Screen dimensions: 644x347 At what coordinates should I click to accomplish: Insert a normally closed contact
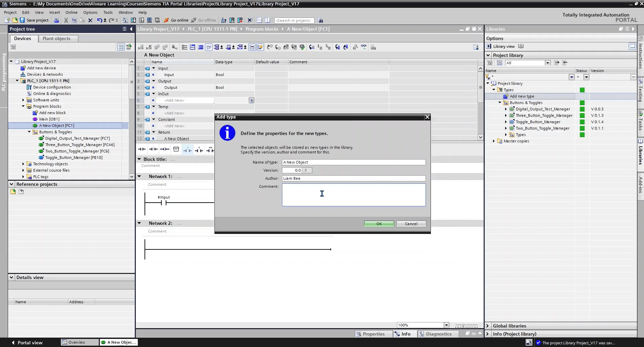pyautogui.click(x=153, y=149)
